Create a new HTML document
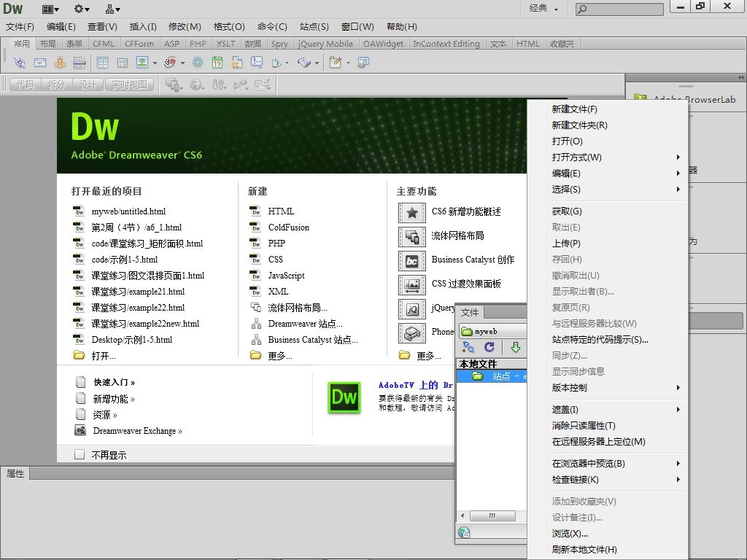The image size is (747, 560). (x=281, y=211)
